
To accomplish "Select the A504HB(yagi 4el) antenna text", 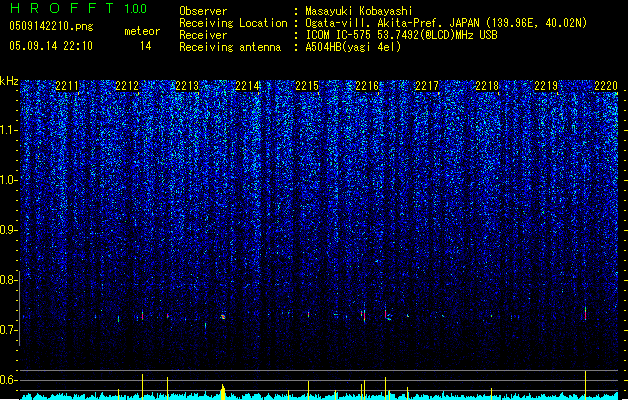I will (353, 47).
